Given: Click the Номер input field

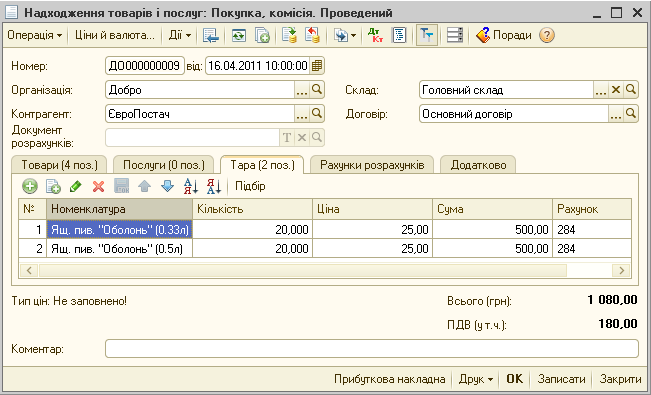Looking at the screenshot, I should pos(145,66).
